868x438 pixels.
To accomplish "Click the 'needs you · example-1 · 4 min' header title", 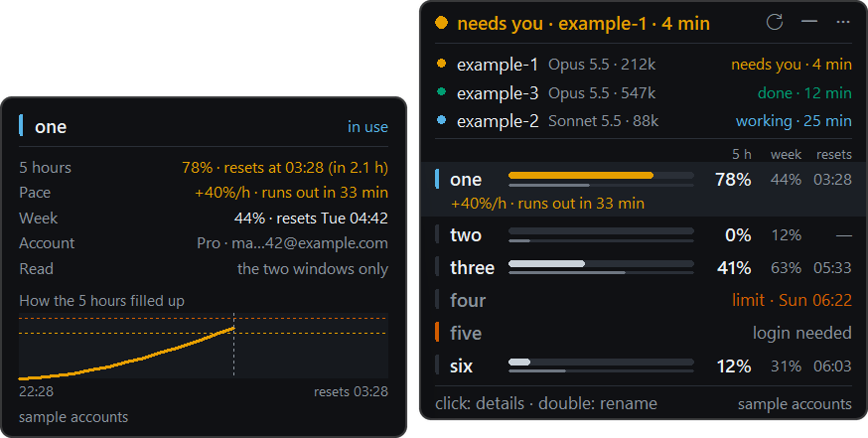I will coord(583,23).
